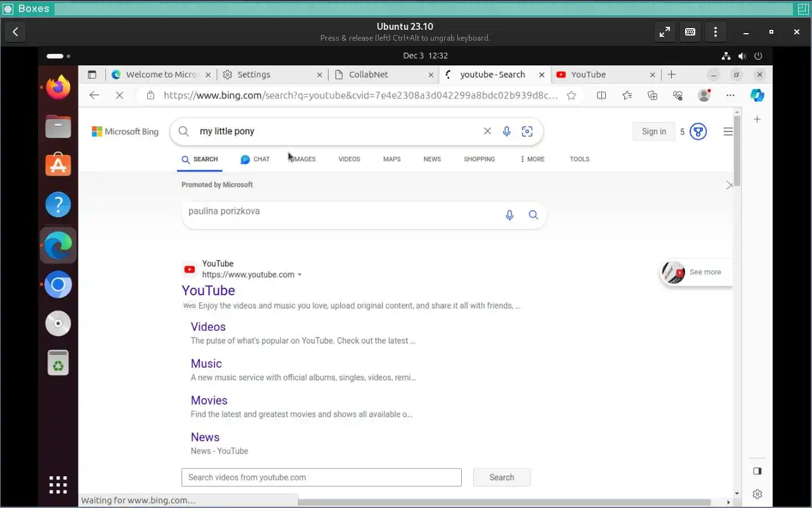Open Browser essentials heart icon
Image resolution: width=812 pixels, height=508 pixels.
678,95
